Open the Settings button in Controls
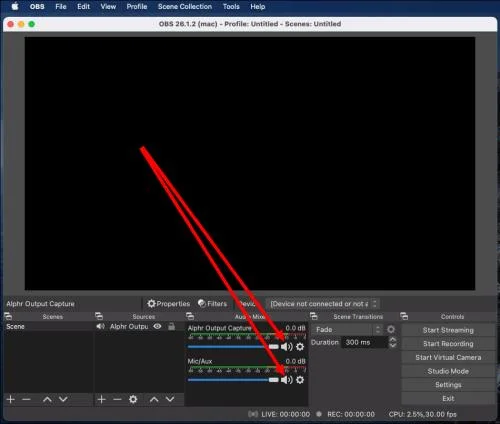This screenshot has width=500, height=424. 448,385
